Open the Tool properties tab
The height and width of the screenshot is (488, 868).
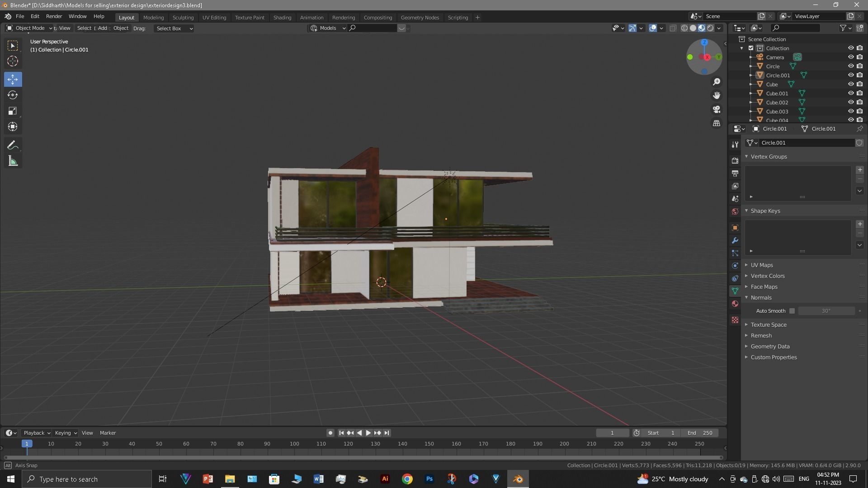pos(735,144)
